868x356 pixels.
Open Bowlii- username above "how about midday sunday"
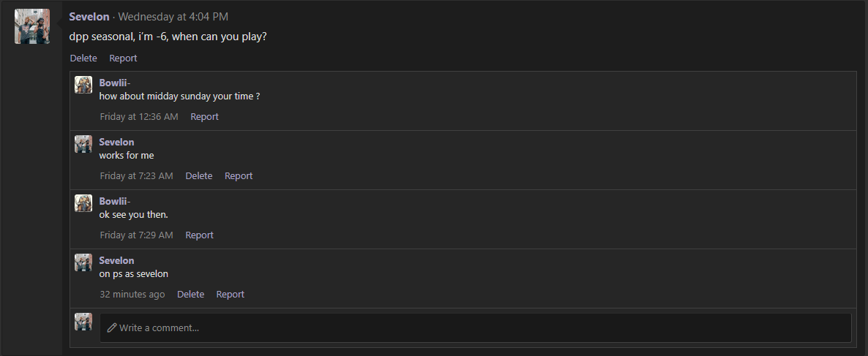[x=115, y=83]
